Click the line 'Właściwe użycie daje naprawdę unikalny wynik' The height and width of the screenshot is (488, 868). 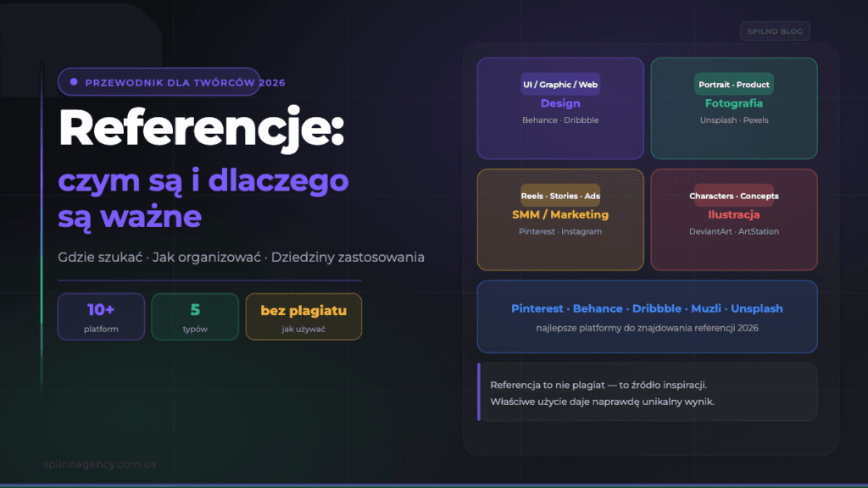click(602, 402)
